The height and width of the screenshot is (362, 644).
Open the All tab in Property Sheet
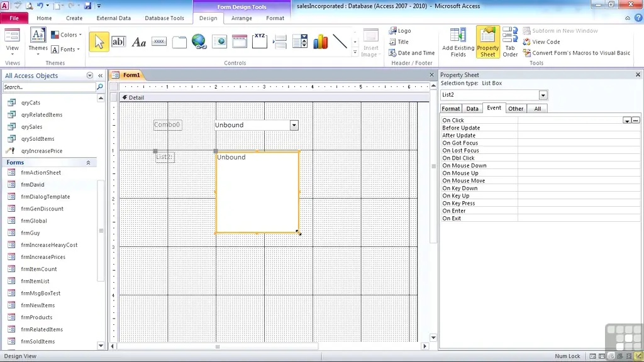click(x=537, y=109)
